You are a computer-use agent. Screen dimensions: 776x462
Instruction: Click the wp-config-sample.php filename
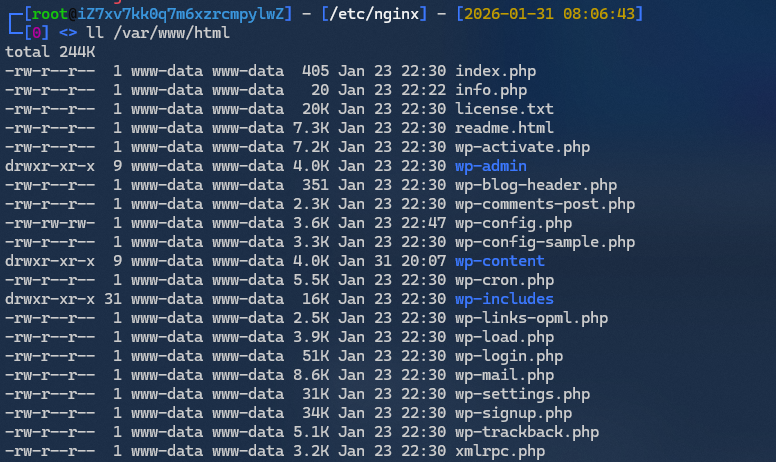545,242
